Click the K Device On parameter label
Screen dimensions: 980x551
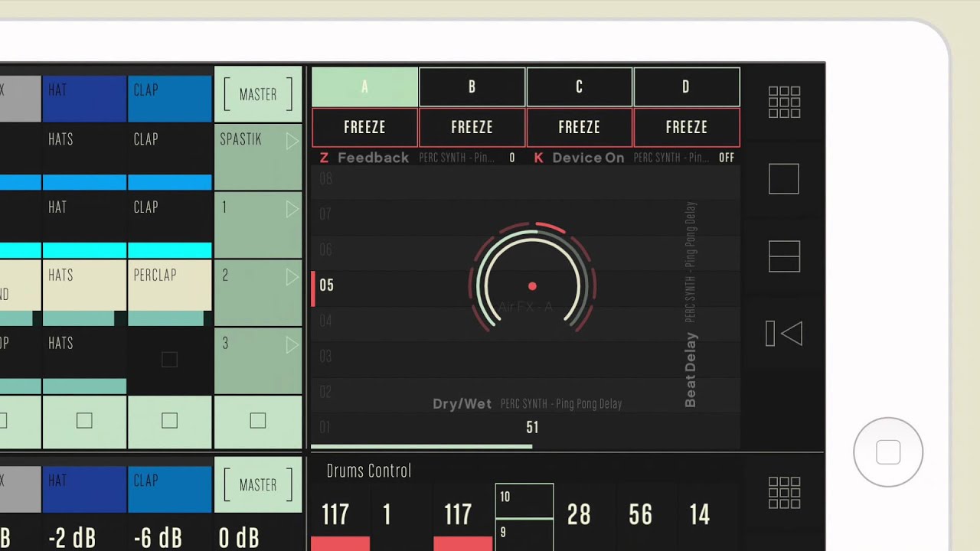(x=580, y=158)
